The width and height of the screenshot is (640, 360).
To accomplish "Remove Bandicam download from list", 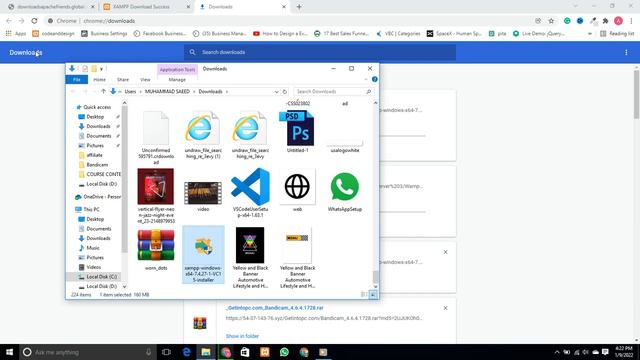I will pos(445,308).
